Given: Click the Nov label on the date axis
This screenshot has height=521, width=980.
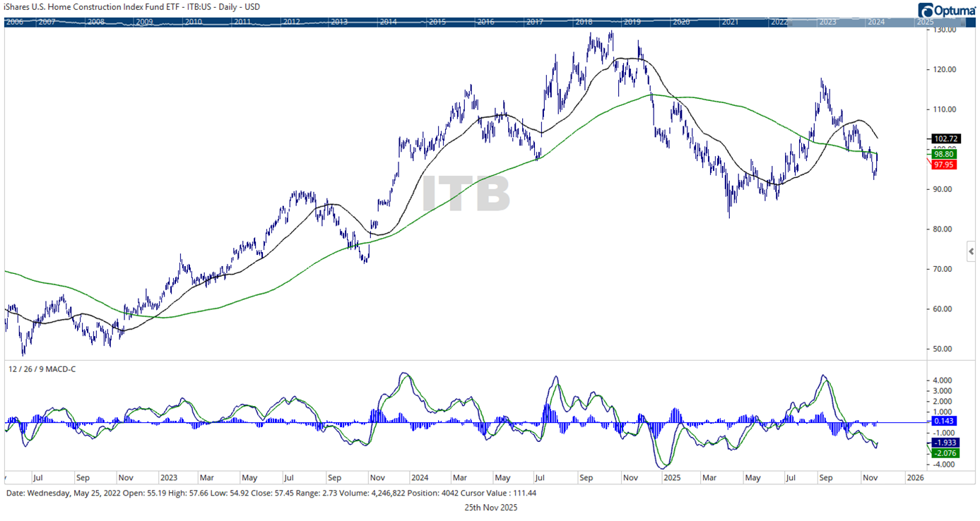Looking at the screenshot, I should click(871, 477).
